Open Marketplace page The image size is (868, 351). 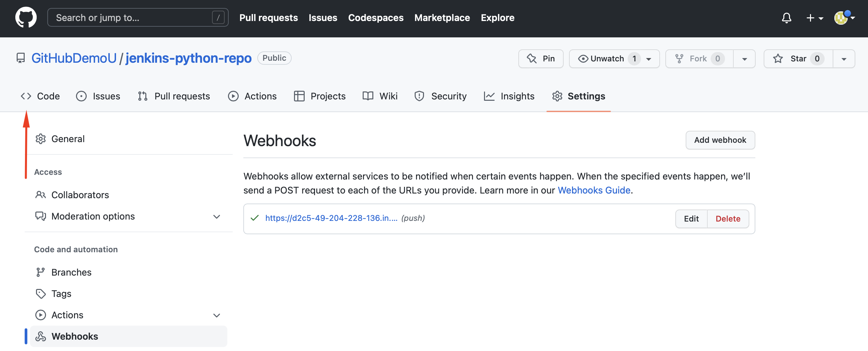(x=442, y=18)
